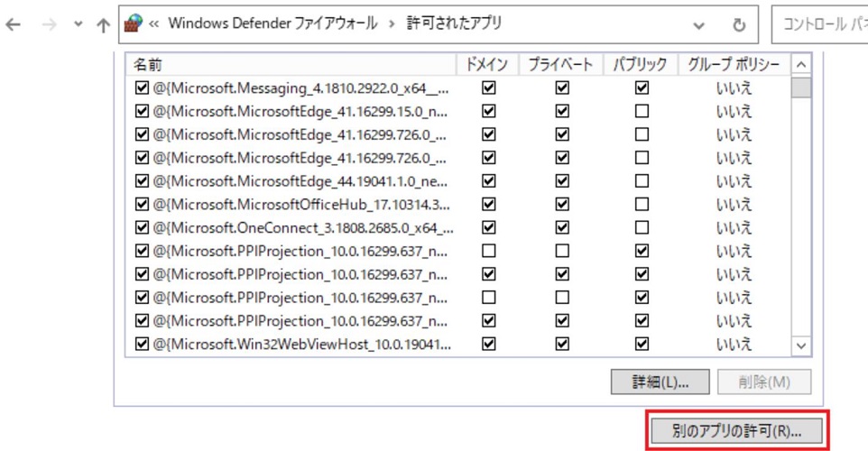868x451 pixels.
Task: Select the MicrosoftOfficeHub_17.10314 entry name
Action: tap(301, 205)
